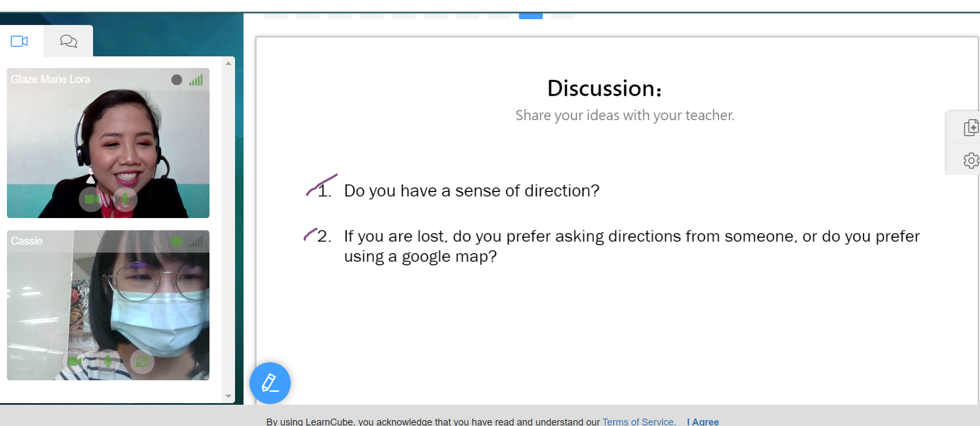Click the add page icon on right panel
The width and height of the screenshot is (980, 426).
pyautogui.click(x=971, y=128)
